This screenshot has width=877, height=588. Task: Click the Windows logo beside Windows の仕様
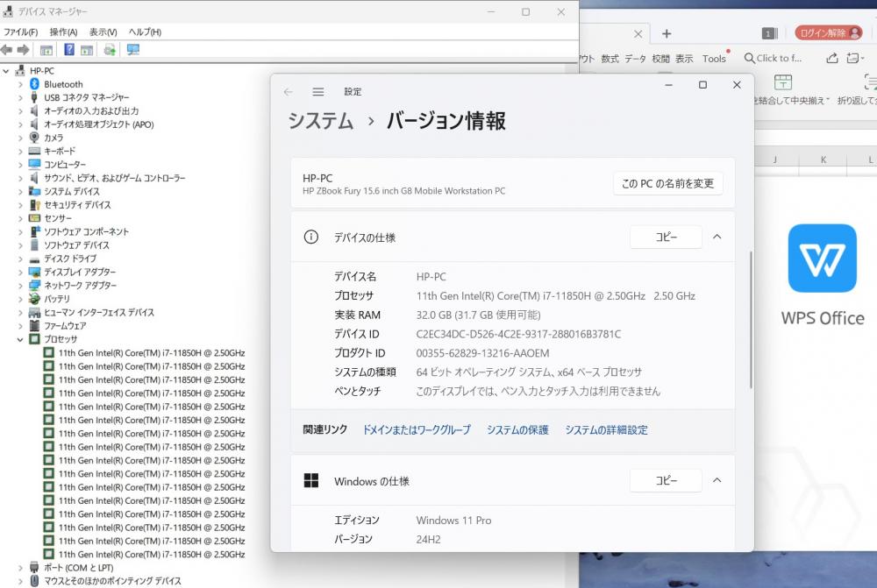coord(311,481)
